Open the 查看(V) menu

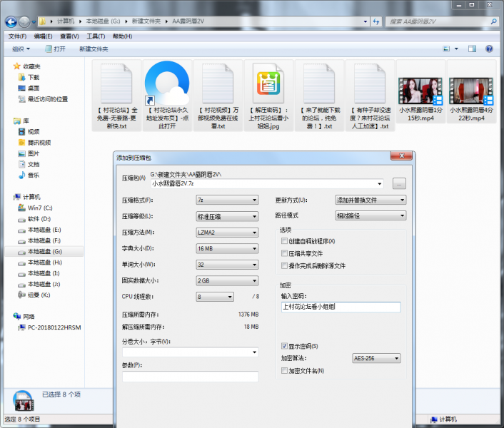[x=69, y=36]
